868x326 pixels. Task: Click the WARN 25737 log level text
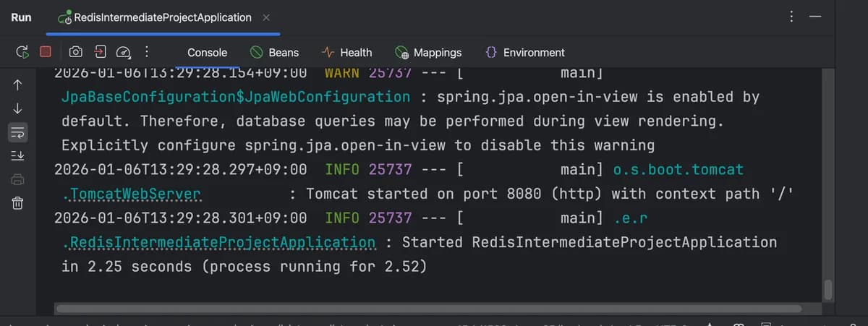tap(368, 73)
